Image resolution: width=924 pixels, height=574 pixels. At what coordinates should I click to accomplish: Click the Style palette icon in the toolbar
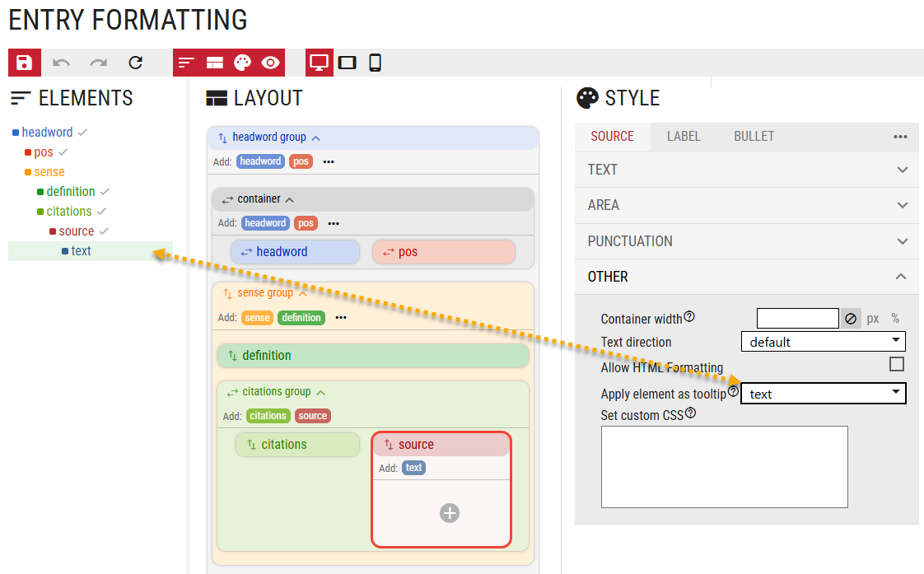point(242,63)
